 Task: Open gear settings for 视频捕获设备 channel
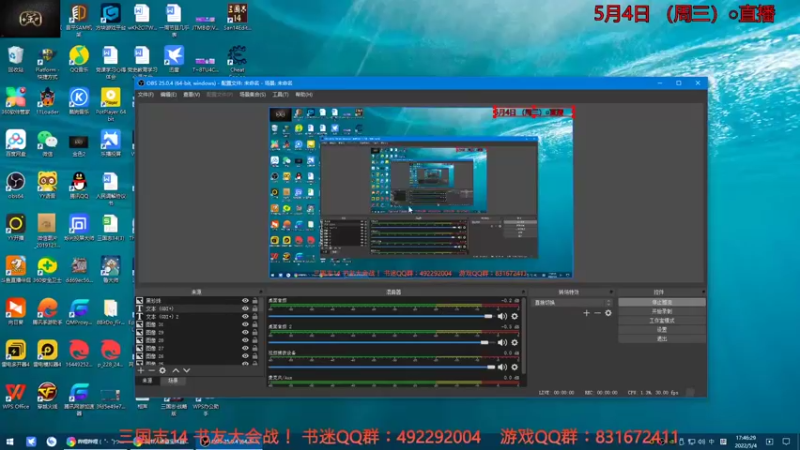coord(514,367)
